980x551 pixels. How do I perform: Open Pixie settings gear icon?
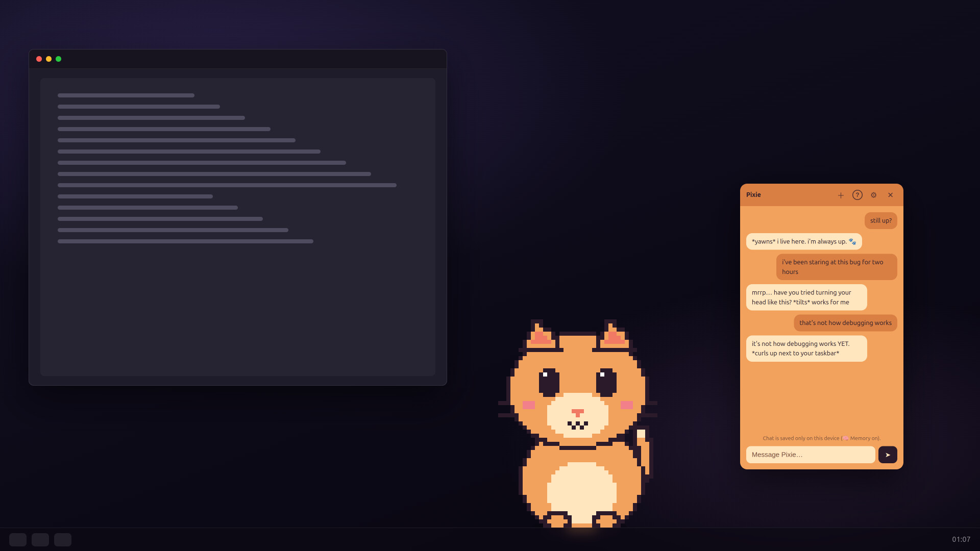[x=874, y=195]
